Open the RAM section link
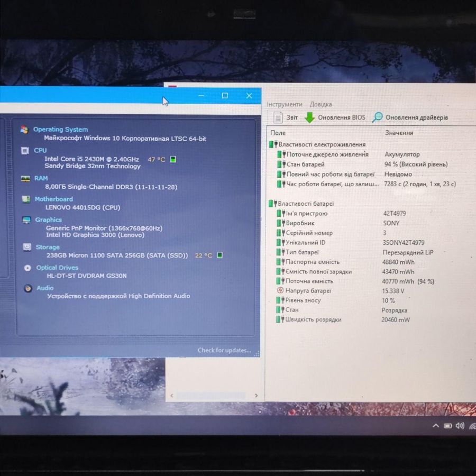Image resolution: width=476 pixels, height=476 pixels. point(41,178)
